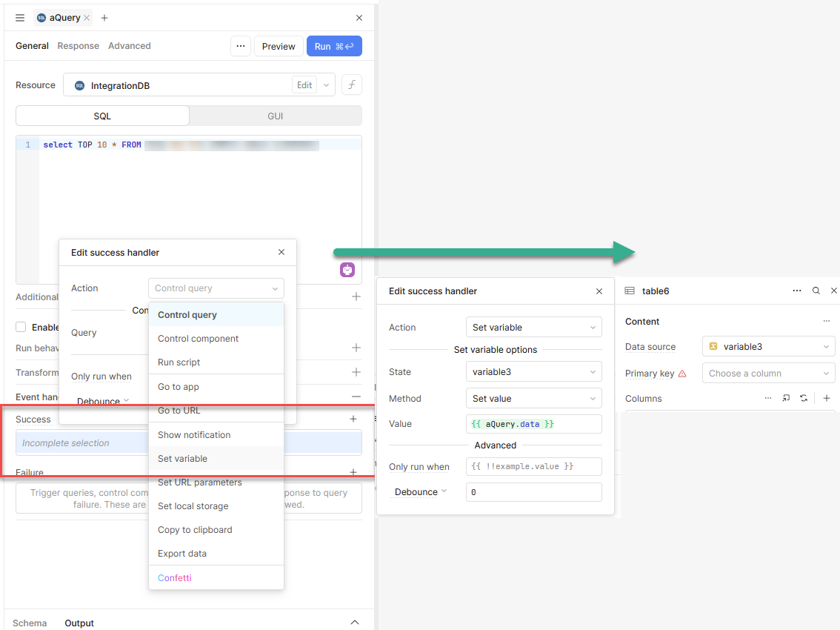This screenshot has width=840, height=630.
Task: Open the State variable3 dropdown
Action: (x=533, y=371)
